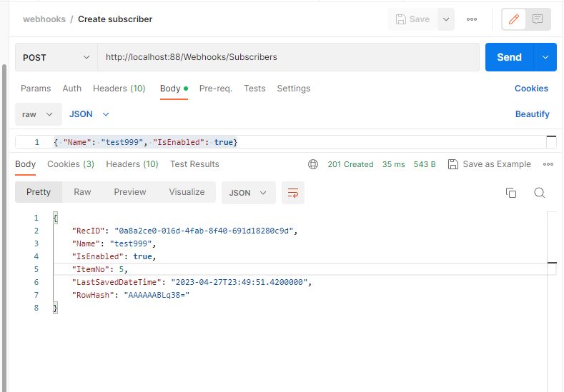Viewport: 564px width, 392px height.
Task: Click the Save request button
Action: [x=412, y=19]
